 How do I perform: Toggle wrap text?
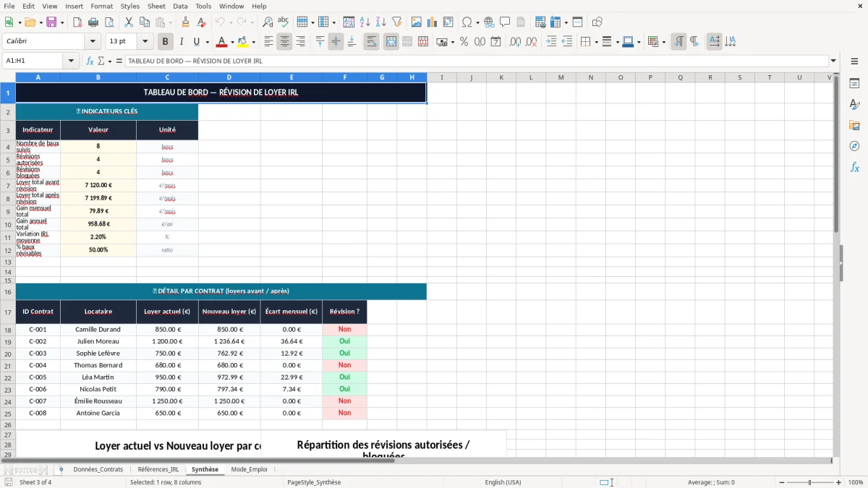click(x=372, y=42)
